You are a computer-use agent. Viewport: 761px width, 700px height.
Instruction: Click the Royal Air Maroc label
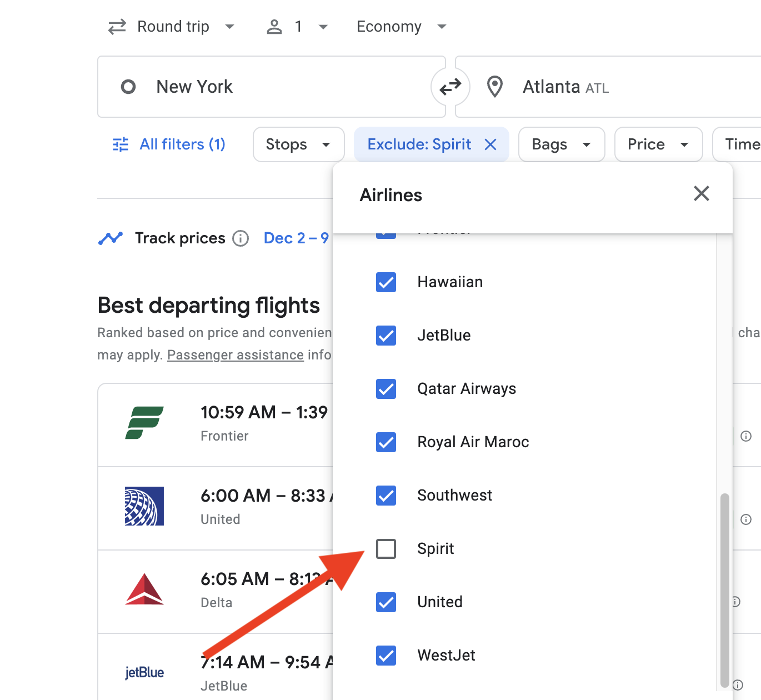pyautogui.click(x=473, y=442)
